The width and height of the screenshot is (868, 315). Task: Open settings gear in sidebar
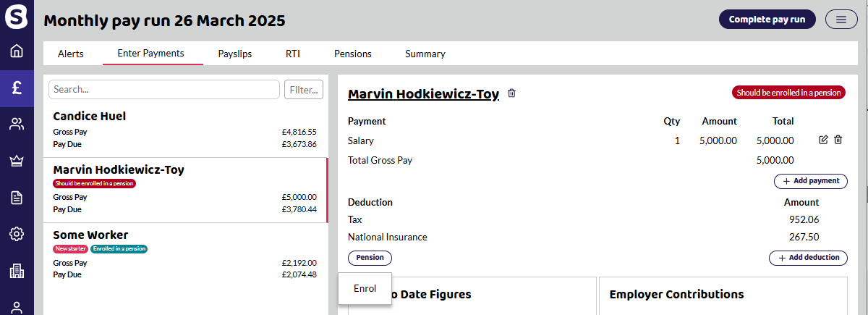(17, 234)
